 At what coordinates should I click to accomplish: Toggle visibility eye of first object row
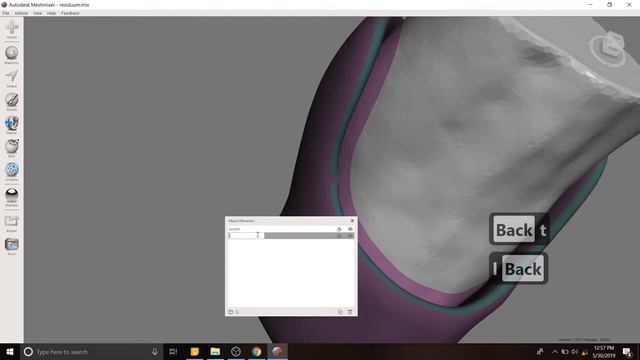[350, 229]
